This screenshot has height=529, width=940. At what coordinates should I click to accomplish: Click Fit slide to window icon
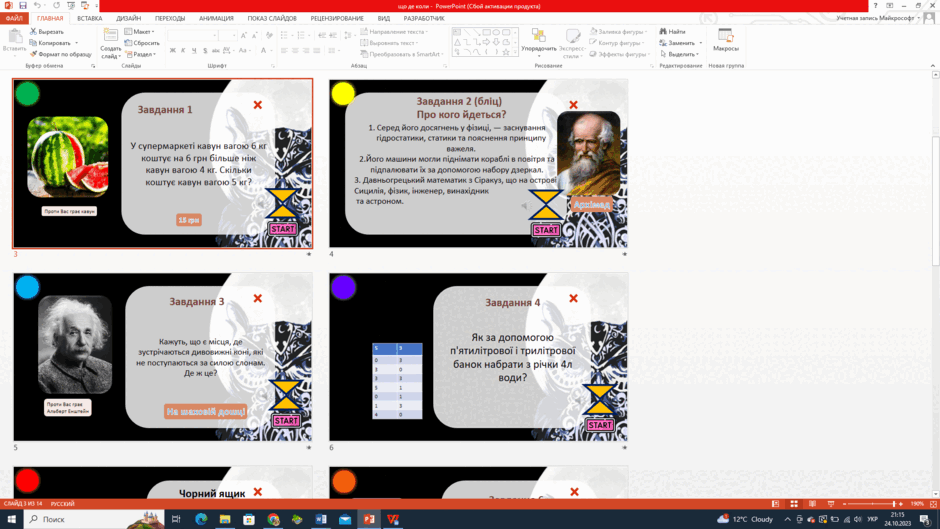pyautogui.click(x=933, y=504)
